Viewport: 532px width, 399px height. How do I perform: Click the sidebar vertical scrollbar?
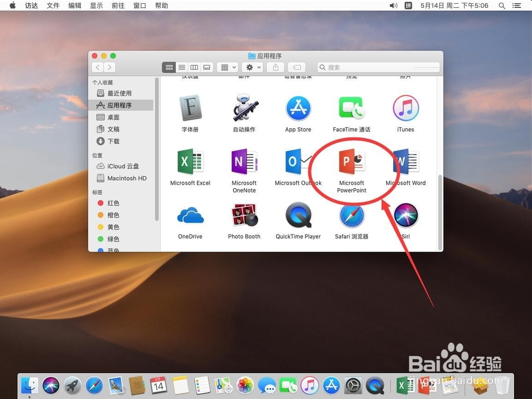coord(157,149)
